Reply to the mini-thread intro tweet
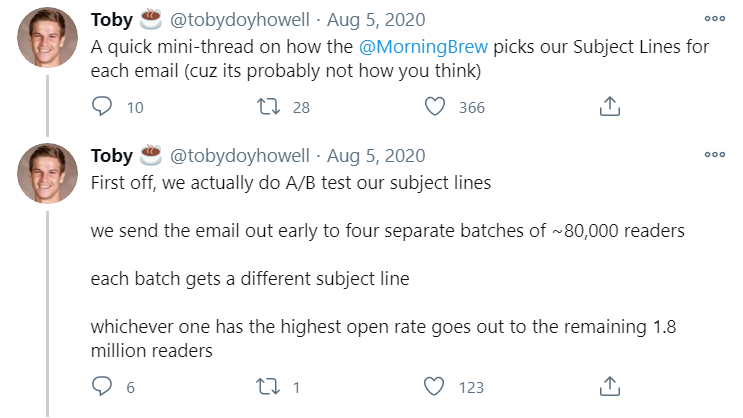Screen dimensions: 743x418 (x=103, y=107)
